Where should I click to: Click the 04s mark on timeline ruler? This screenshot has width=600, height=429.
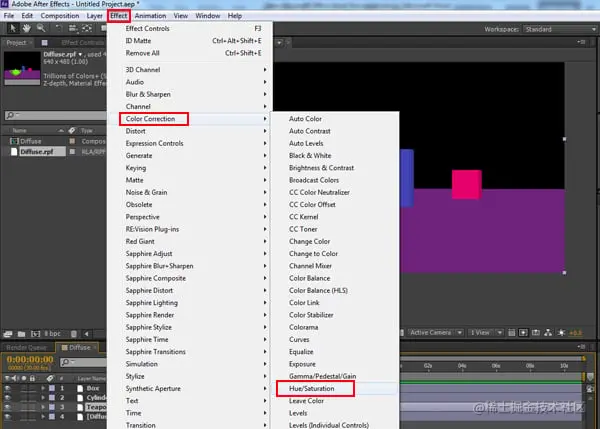click(462, 366)
